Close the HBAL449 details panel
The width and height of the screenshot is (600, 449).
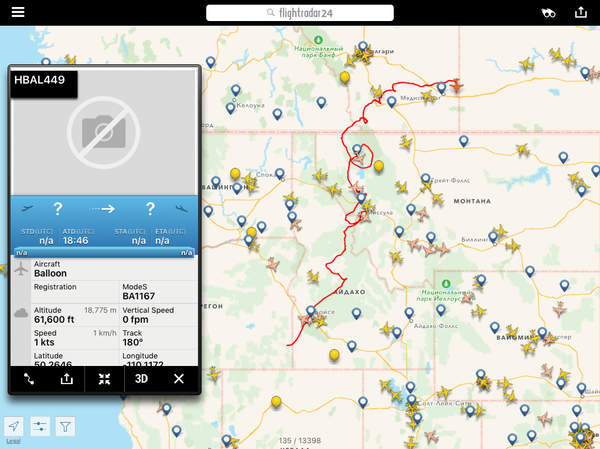click(179, 379)
